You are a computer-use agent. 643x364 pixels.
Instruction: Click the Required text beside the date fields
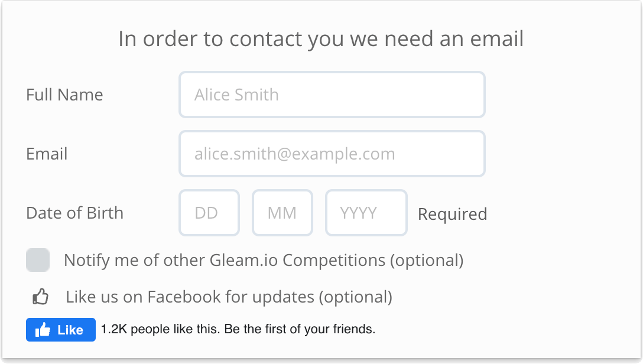click(452, 214)
